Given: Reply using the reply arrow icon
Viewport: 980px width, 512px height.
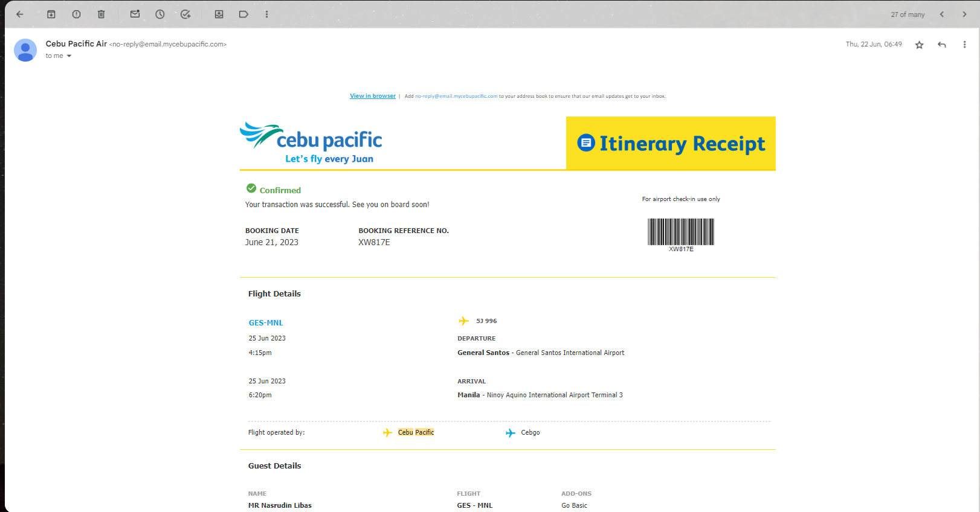Looking at the screenshot, I should (x=942, y=45).
